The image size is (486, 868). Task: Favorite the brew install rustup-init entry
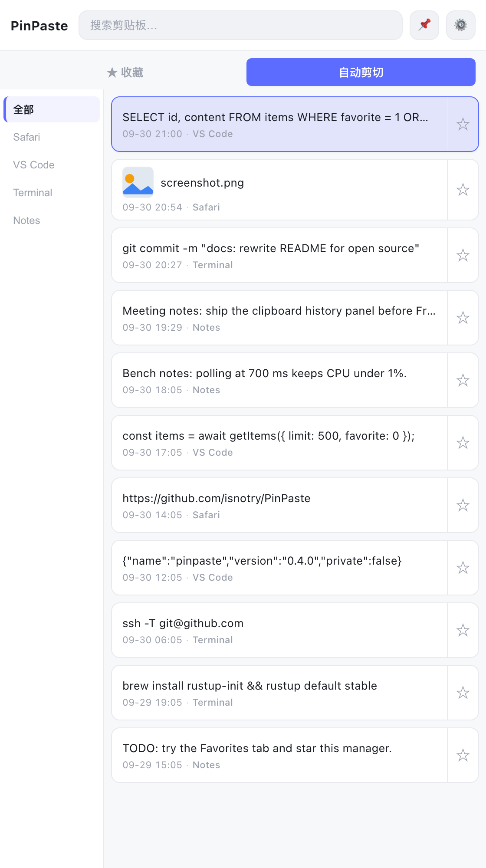[x=463, y=693]
